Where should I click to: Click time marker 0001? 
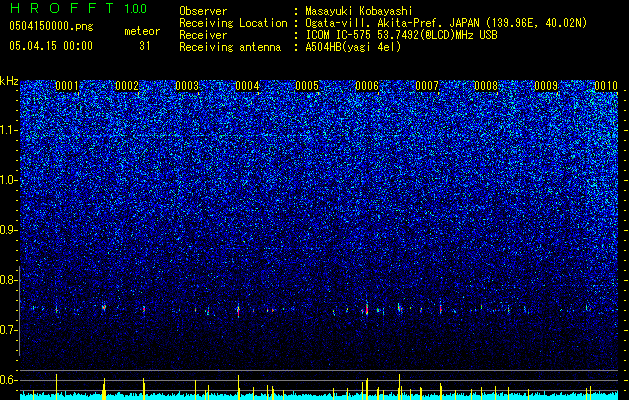point(67,86)
